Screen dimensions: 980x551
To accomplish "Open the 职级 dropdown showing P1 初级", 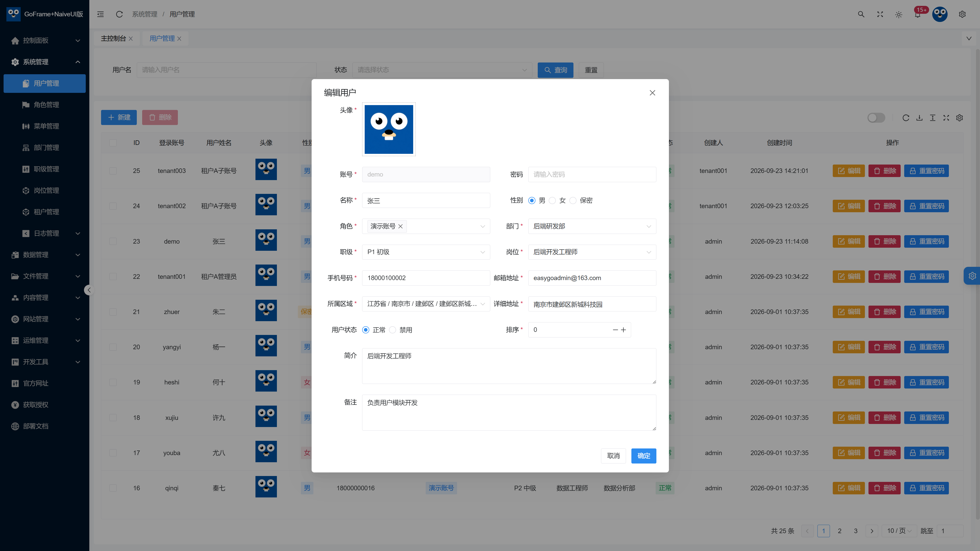I will (426, 252).
